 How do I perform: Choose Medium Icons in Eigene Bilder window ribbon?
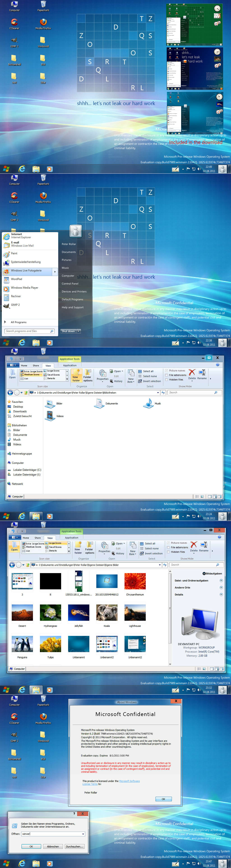32,547
